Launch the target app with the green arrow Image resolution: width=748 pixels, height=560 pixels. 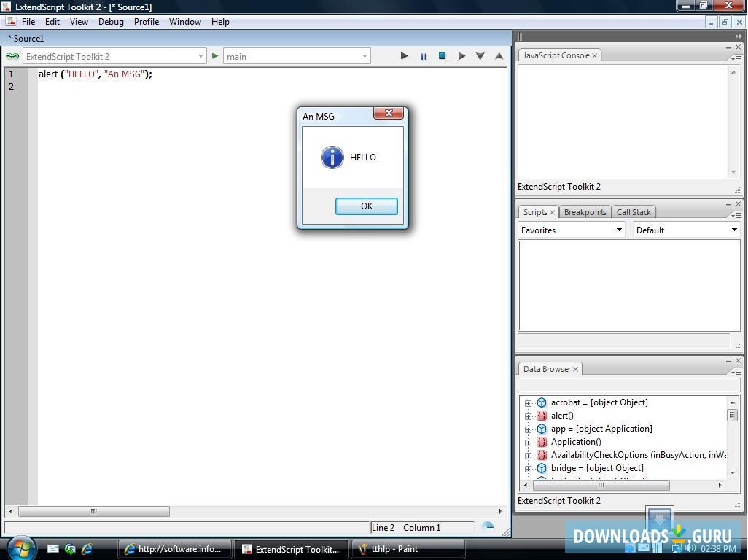[x=215, y=55]
